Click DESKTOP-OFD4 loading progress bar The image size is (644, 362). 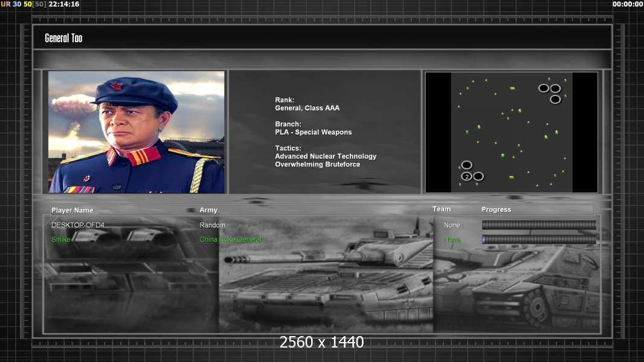tap(539, 225)
